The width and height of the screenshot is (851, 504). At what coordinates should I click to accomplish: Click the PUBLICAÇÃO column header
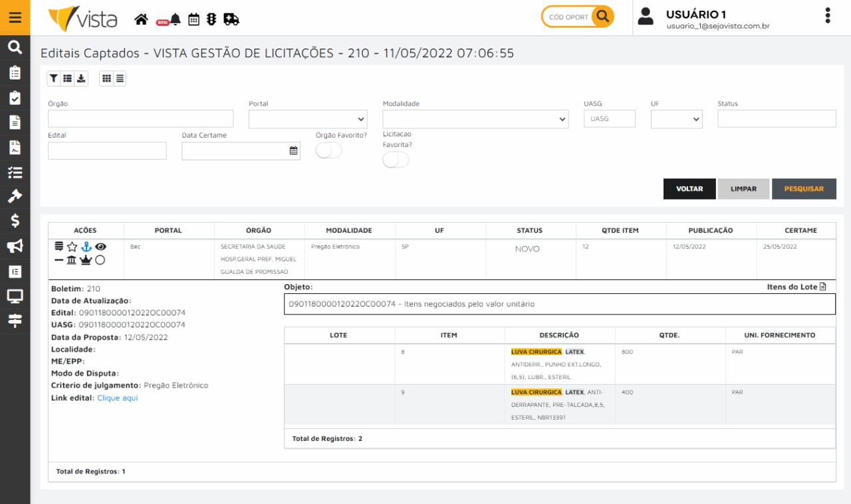click(x=711, y=230)
